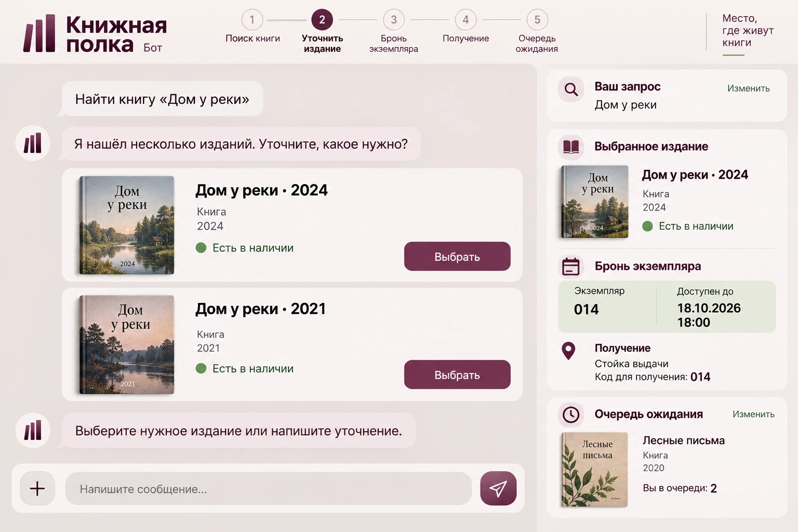Click the date 18.10.2026 18:00

709,315
